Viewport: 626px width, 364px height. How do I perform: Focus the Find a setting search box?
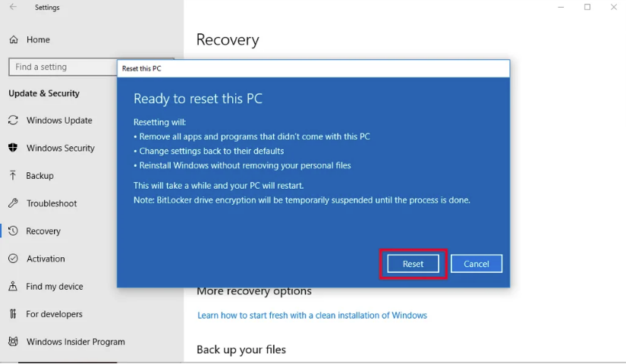pos(63,67)
